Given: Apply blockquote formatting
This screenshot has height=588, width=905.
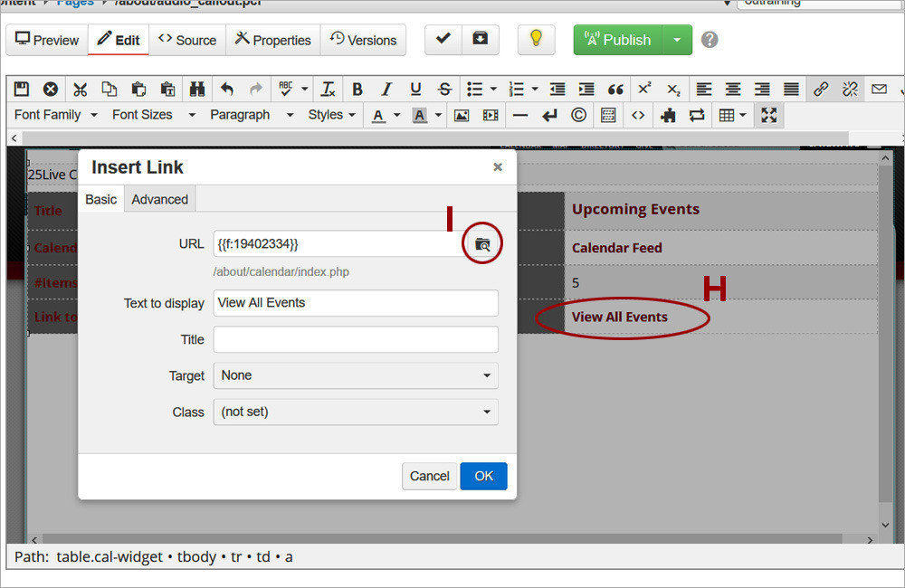Looking at the screenshot, I should pyautogui.click(x=615, y=89).
